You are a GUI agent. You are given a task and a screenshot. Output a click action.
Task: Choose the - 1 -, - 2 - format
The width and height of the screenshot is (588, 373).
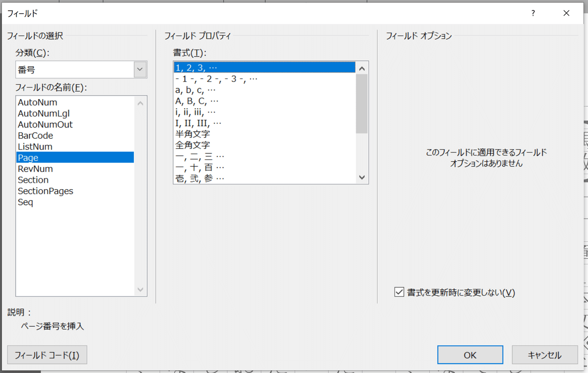coord(265,78)
